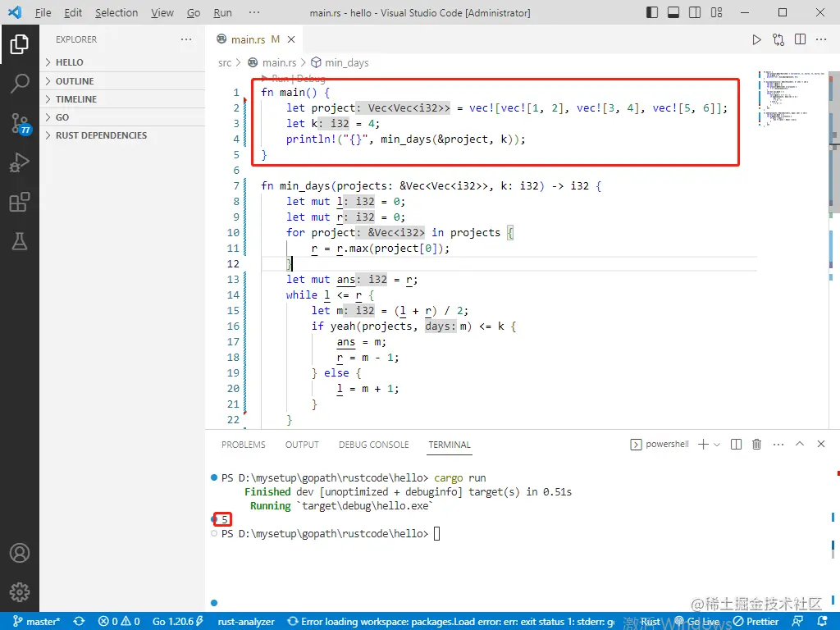Screen dimensions: 840x630
Task: Open the Extensions view icon
Action: [20, 202]
